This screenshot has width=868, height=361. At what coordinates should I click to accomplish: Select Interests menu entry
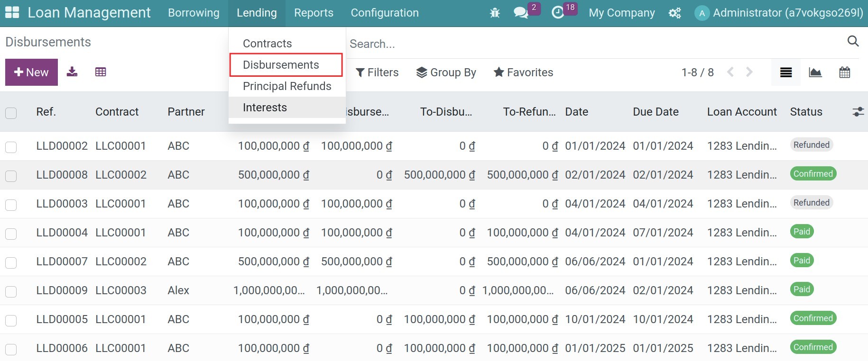click(x=287, y=108)
